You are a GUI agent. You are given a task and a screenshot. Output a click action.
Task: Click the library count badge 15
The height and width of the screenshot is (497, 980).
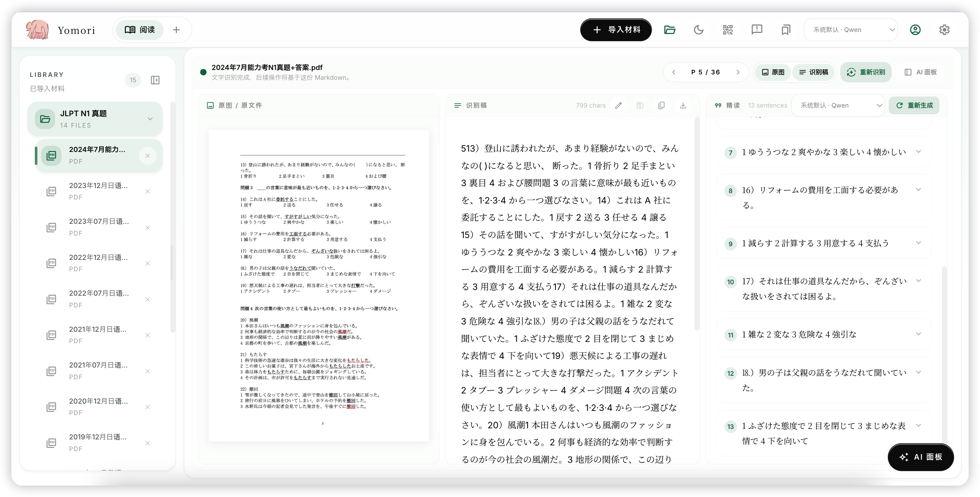coord(133,80)
